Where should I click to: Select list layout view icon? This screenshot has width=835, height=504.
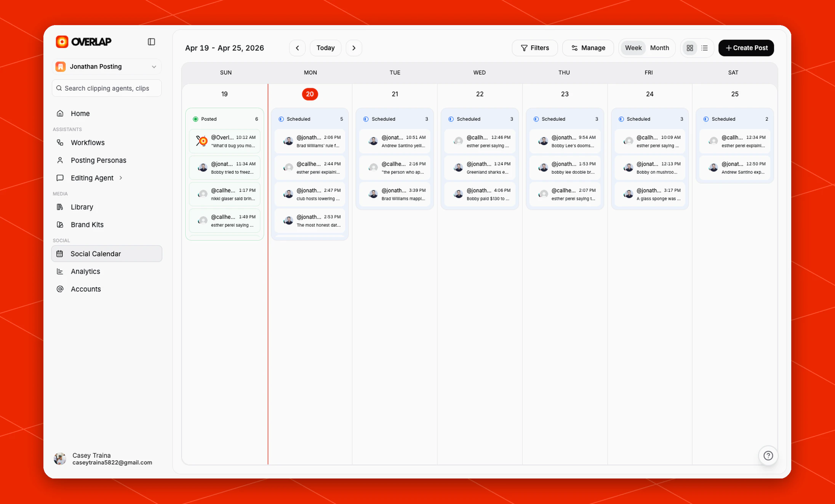pyautogui.click(x=704, y=48)
